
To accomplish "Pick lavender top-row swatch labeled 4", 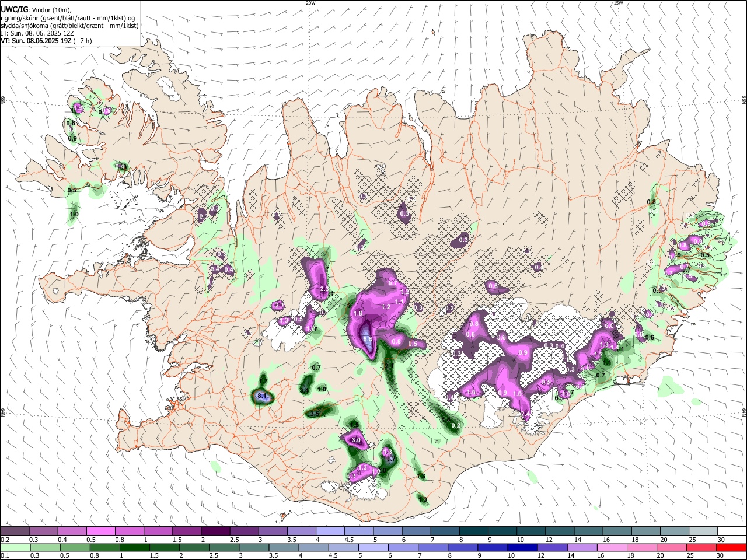I will pos(330,531).
